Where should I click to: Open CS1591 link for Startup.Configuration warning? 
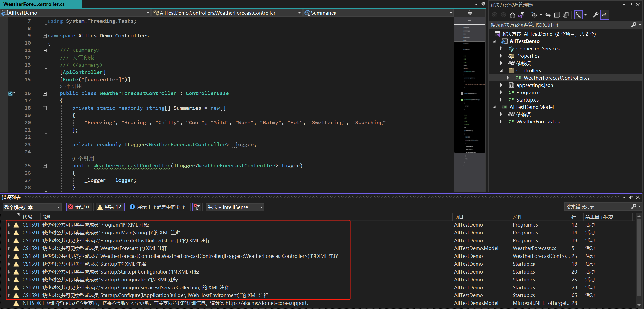point(31,280)
